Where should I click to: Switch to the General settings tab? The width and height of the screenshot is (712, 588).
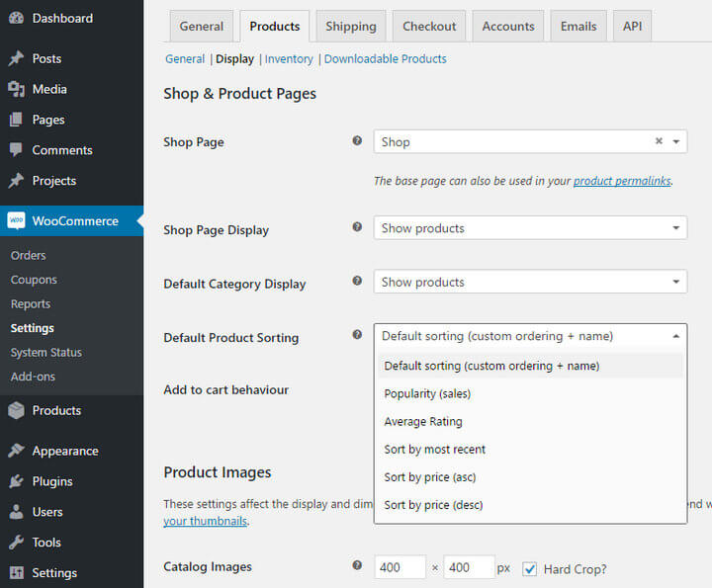coord(201,27)
